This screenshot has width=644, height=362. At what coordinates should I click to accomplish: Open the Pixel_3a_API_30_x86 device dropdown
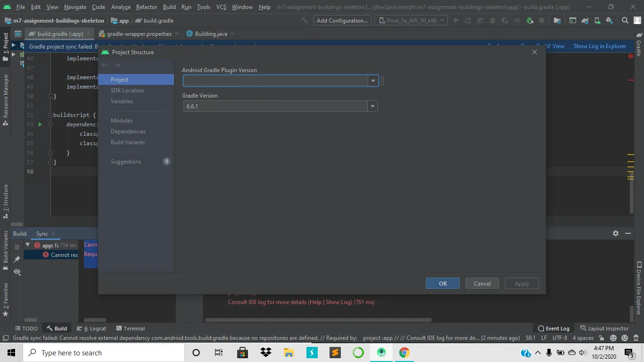412,21
